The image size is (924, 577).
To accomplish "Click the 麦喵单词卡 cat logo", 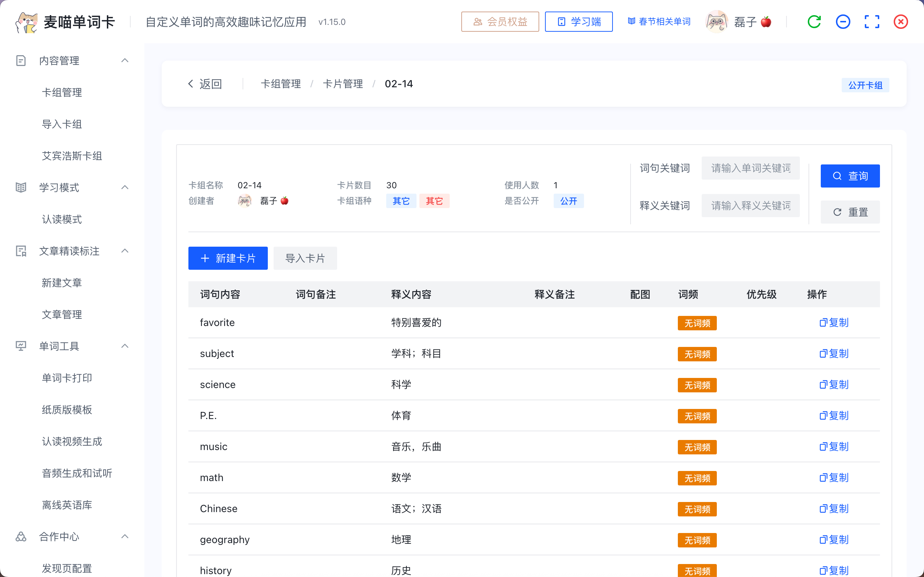I will pos(26,21).
